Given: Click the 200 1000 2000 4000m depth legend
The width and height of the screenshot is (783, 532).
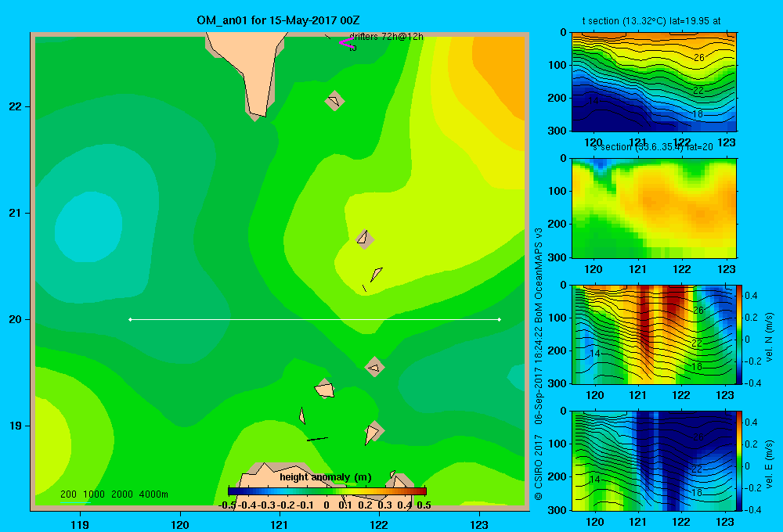Looking at the screenshot, I should pos(114,494).
